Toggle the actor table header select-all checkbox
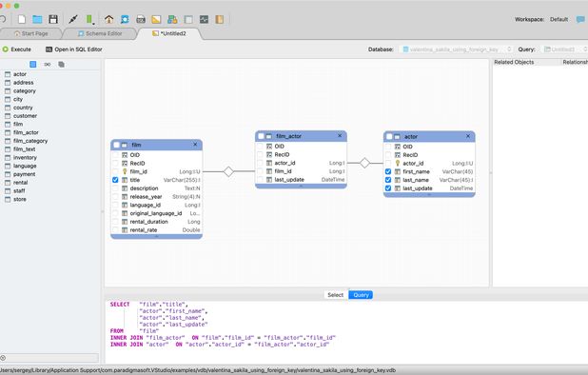This screenshot has height=375, width=588. 389,136
